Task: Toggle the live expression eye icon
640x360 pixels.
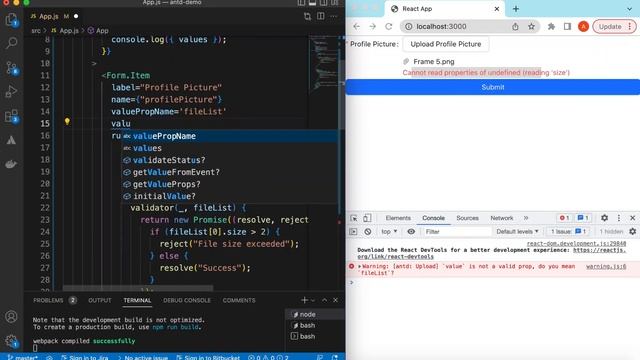Action: pos(411,231)
